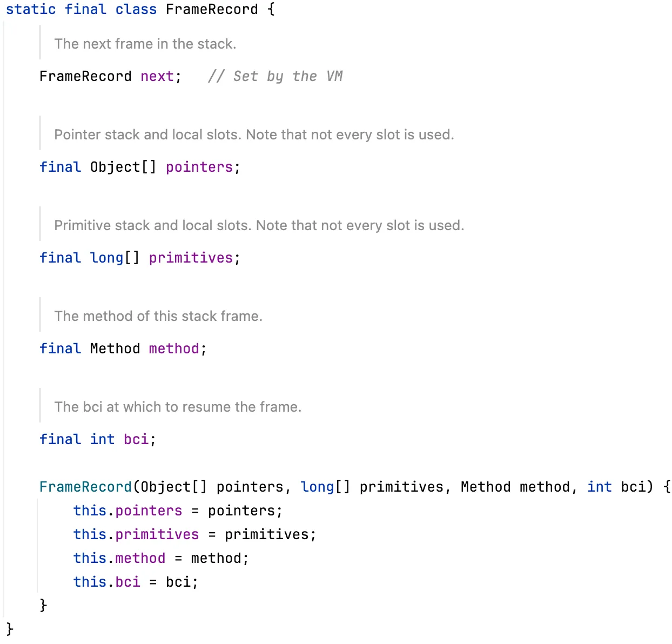
Task: Click the FrameRecord class name declaration
Action: pos(212,10)
